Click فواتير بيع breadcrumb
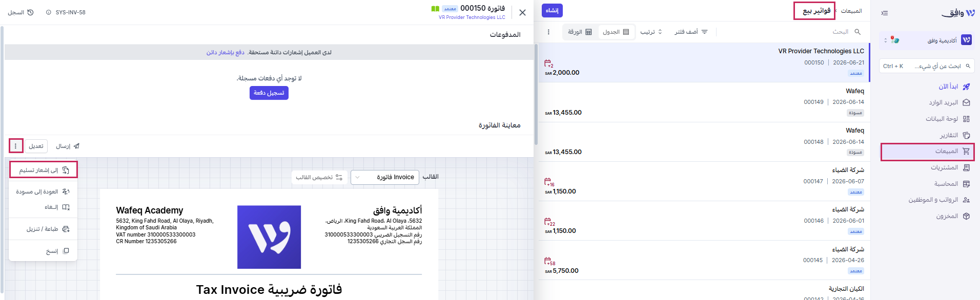The width and height of the screenshot is (980, 300). [816, 11]
